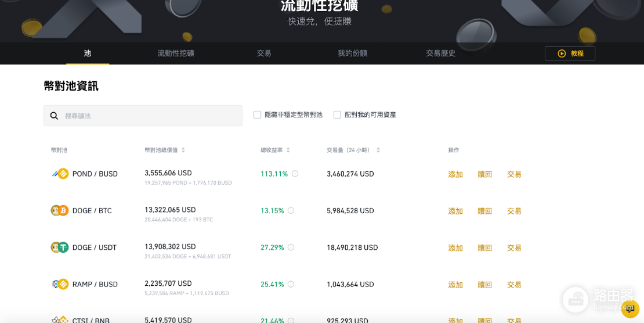Click the POND / BUSD coin pair icon

click(x=60, y=174)
